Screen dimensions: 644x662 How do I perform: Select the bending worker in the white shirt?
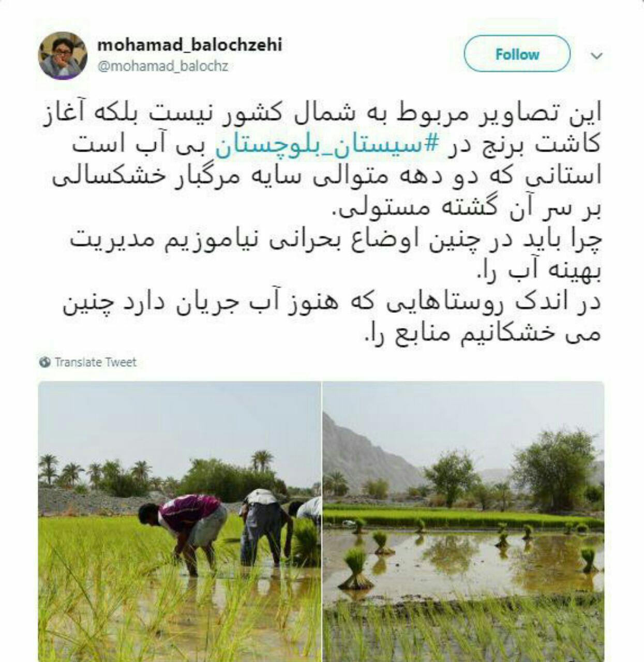point(265,528)
